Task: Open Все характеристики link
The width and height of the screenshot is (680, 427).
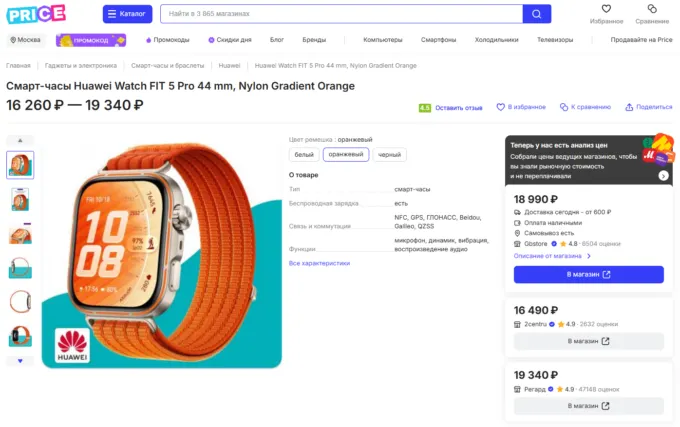Action: (319, 263)
